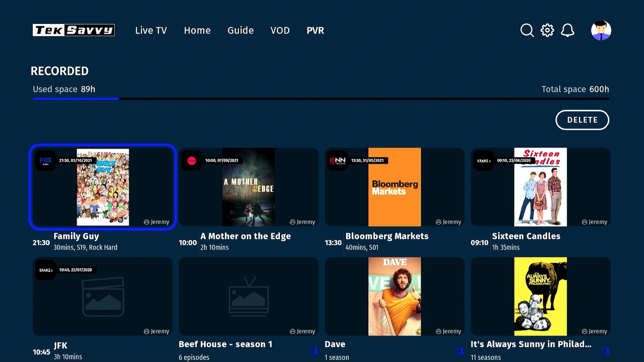
Task: Click the profile avatar picture
Action: pyautogui.click(x=601, y=30)
